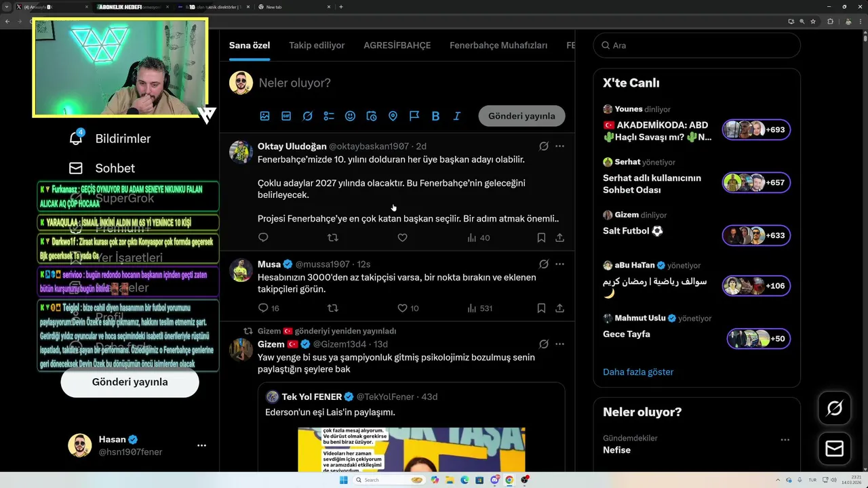868x488 pixels.
Task: Open Grok icon on Oktay Uludoğan's post
Action: point(544,146)
